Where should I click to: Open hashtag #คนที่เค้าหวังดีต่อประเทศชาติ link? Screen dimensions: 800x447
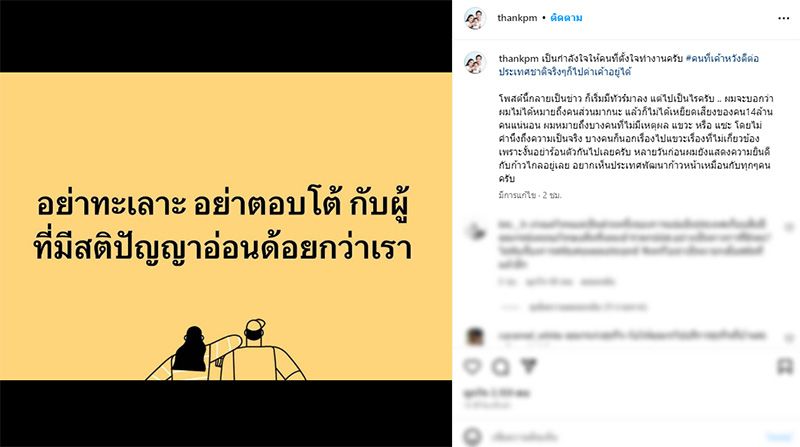click(629, 65)
